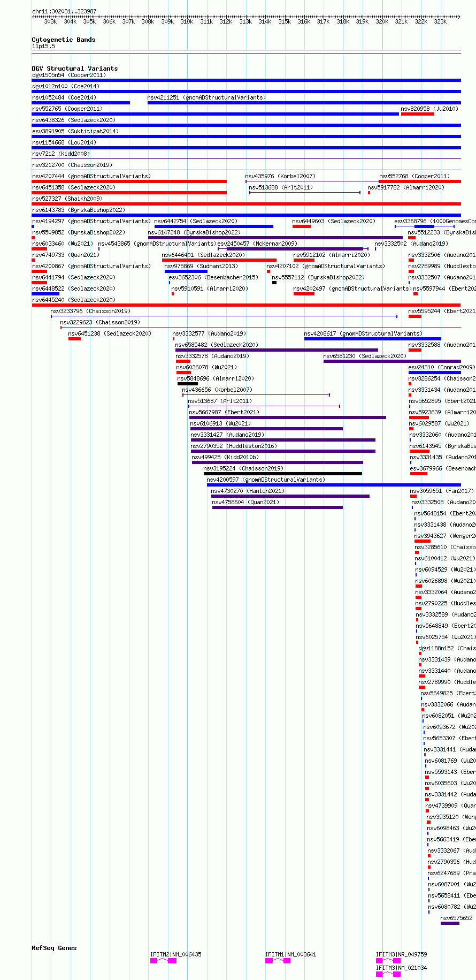The width and height of the screenshot is (476, 980).
Task: Click the IFITM2|NM_006435 gene model
Action: coord(163,961)
